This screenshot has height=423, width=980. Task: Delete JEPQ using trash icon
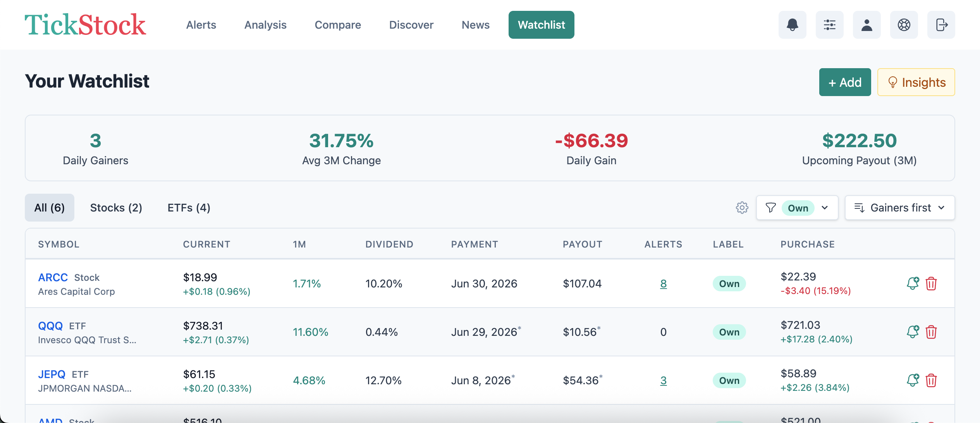[x=931, y=380]
